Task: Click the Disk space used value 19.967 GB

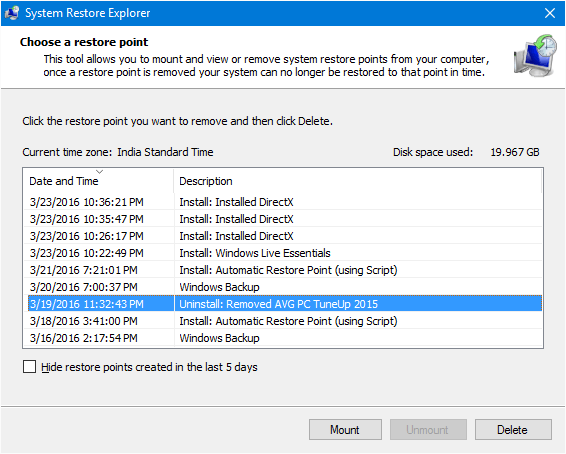Action: pyautogui.click(x=514, y=152)
